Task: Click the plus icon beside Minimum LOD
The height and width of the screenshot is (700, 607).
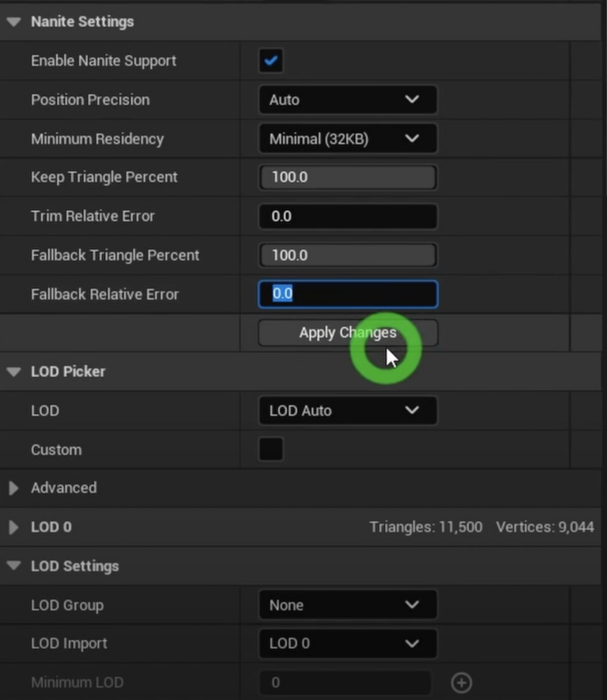Action: click(x=462, y=682)
